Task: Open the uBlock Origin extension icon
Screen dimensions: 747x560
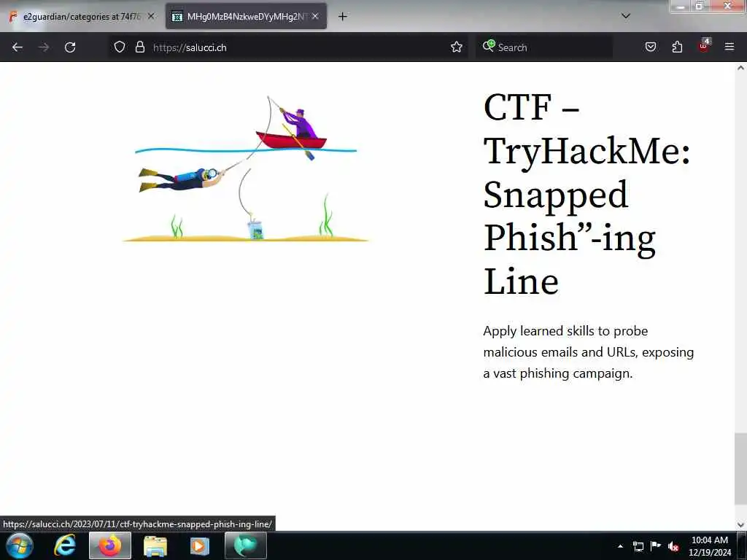Action: click(x=704, y=46)
